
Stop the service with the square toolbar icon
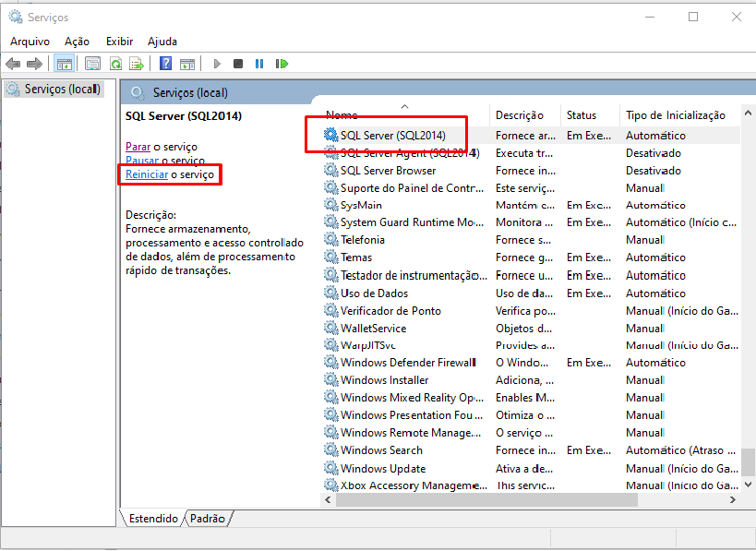point(238,64)
